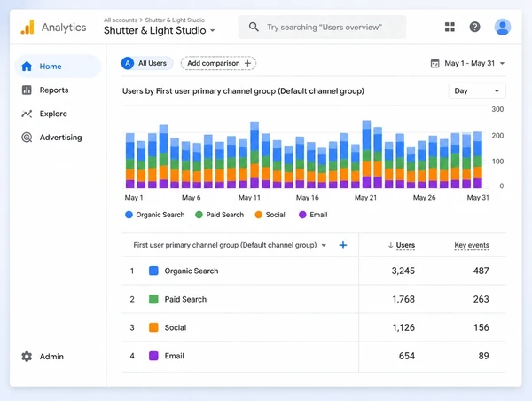Viewport: 532px width, 401px height.
Task: Click the 1,126 users value
Action: [x=403, y=327]
